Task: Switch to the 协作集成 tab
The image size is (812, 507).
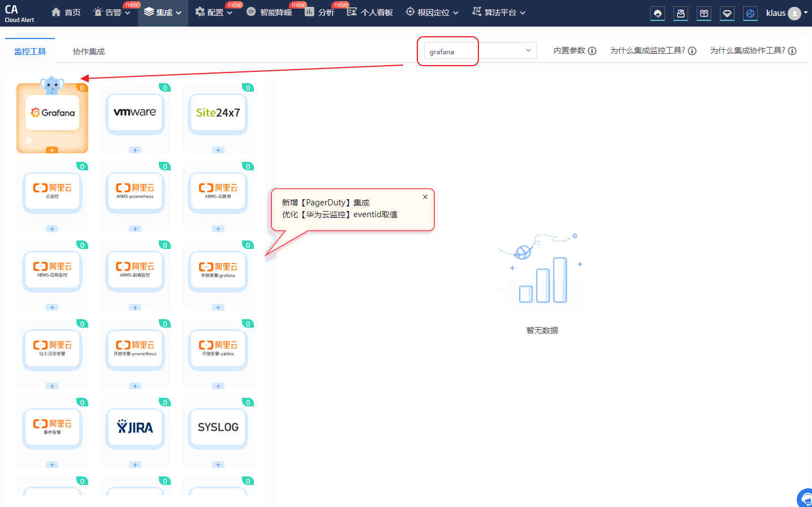Action: 89,51
